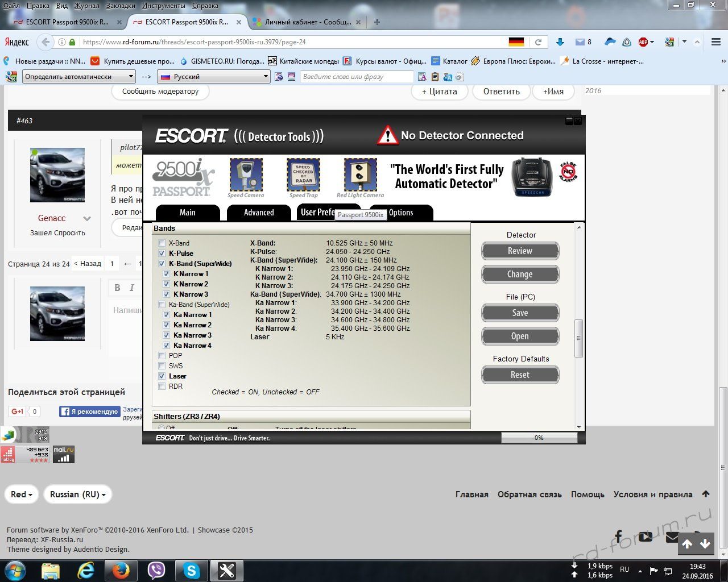The width and height of the screenshot is (728, 582).
Task: Click the German flag icon in address bar
Action: pyautogui.click(x=516, y=42)
